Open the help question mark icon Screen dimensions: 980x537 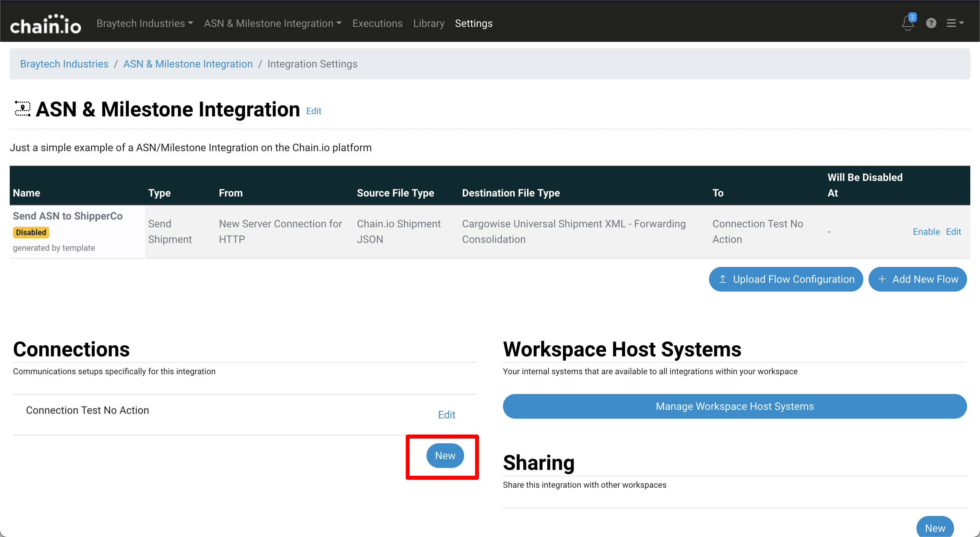point(931,23)
